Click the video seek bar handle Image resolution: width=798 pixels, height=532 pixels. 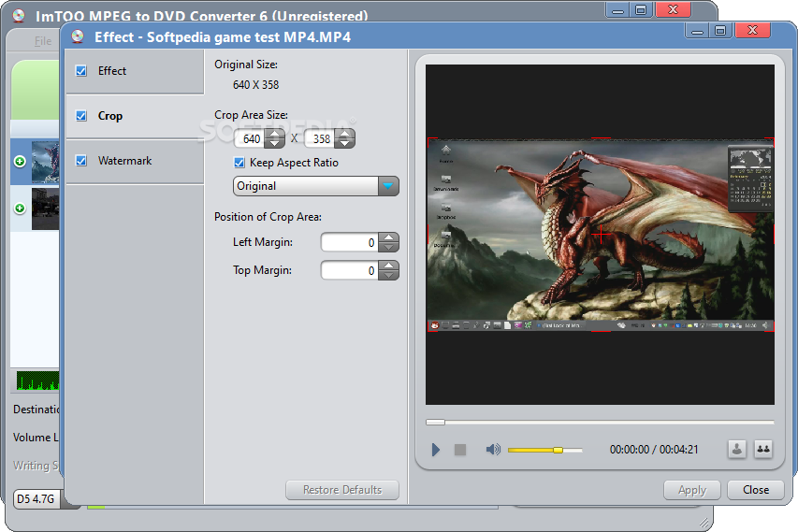pyautogui.click(x=435, y=423)
